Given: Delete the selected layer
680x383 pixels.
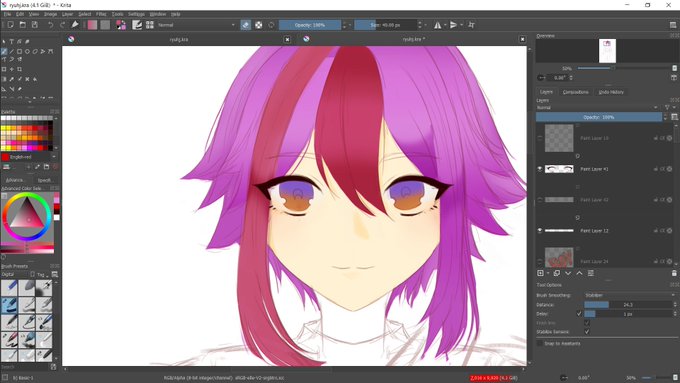Looking at the screenshot, I should 674,273.
